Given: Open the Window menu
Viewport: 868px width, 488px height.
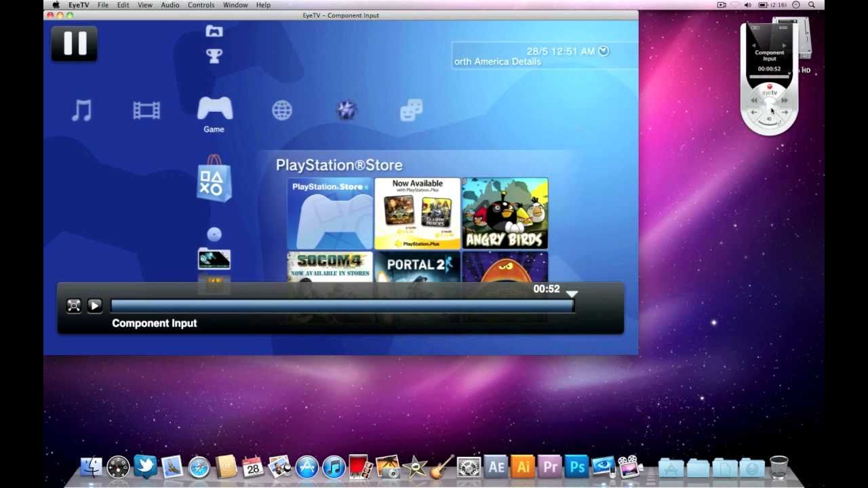Looking at the screenshot, I should click(235, 5).
